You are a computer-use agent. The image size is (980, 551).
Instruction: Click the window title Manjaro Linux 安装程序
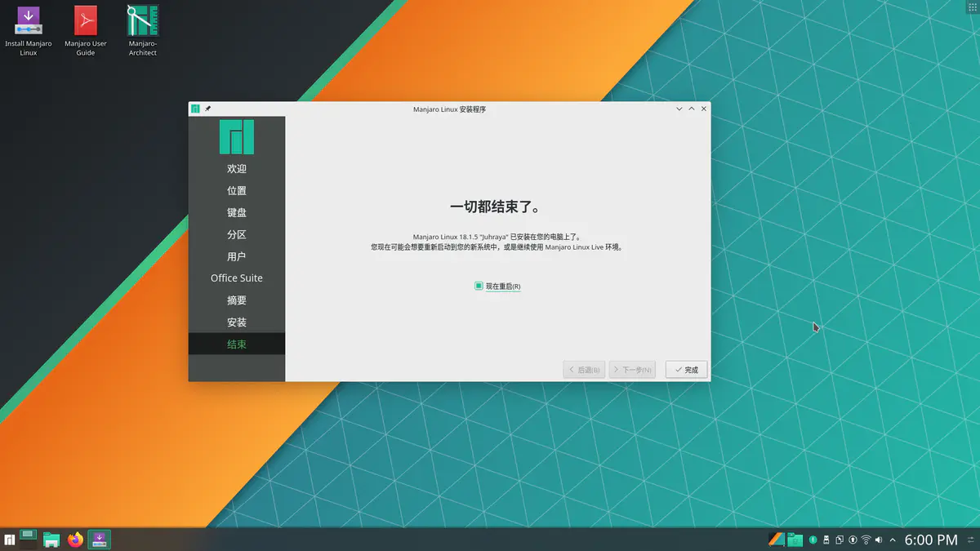pyautogui.click(x=449, y=109)
